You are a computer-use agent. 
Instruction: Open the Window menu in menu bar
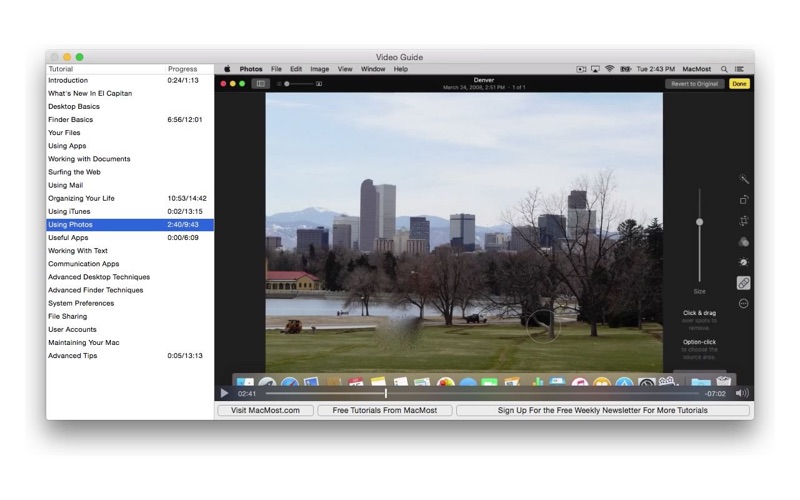[373, 69]
